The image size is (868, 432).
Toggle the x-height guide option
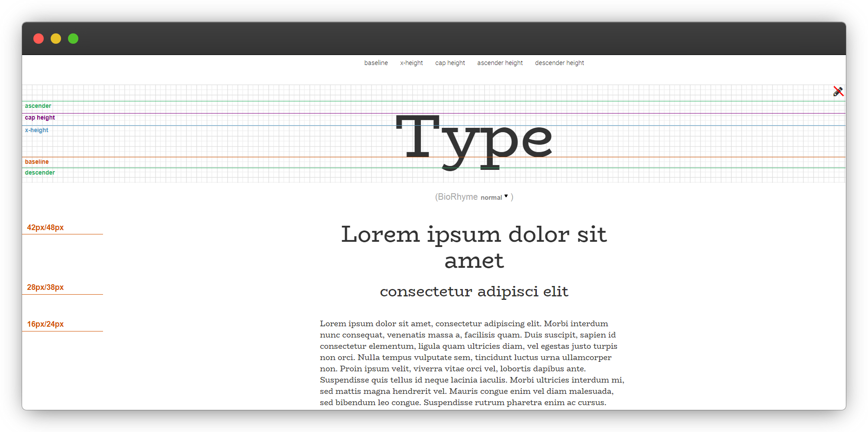tap(411, 63)
